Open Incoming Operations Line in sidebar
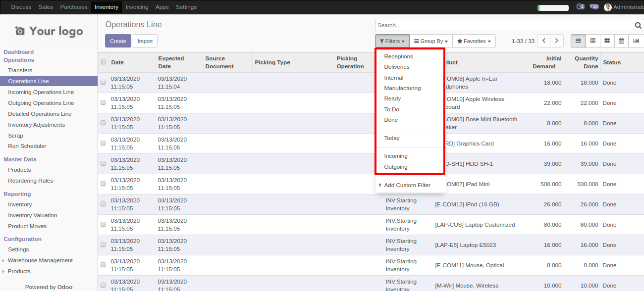This screenshot has width=644, height=291. 41,92
